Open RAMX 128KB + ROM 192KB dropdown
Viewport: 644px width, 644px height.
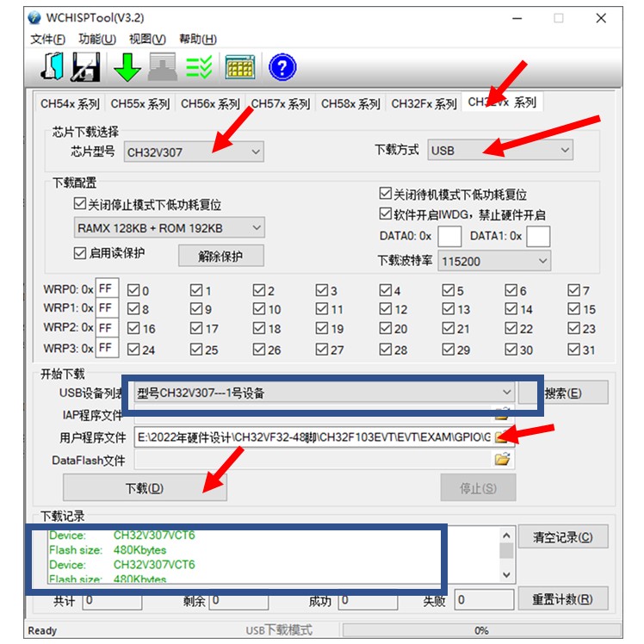point(170,228)
